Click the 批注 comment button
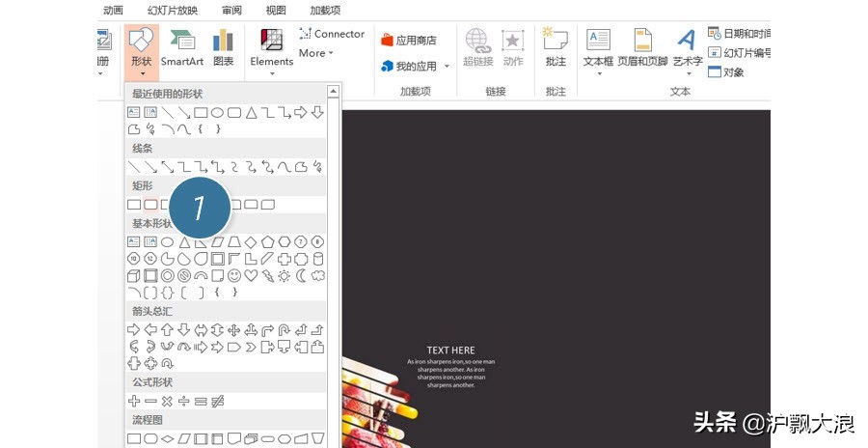Screen dimensions: 868x448 (556, 47)
